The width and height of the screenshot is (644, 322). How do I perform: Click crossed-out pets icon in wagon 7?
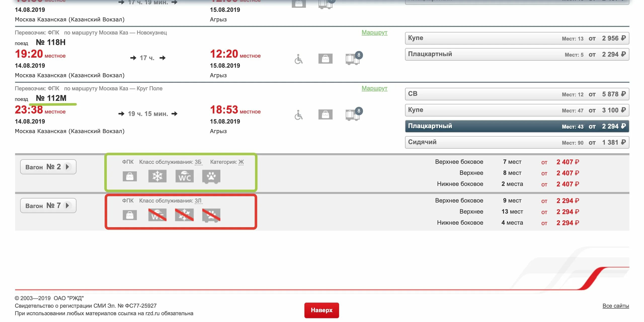[211, 215]
